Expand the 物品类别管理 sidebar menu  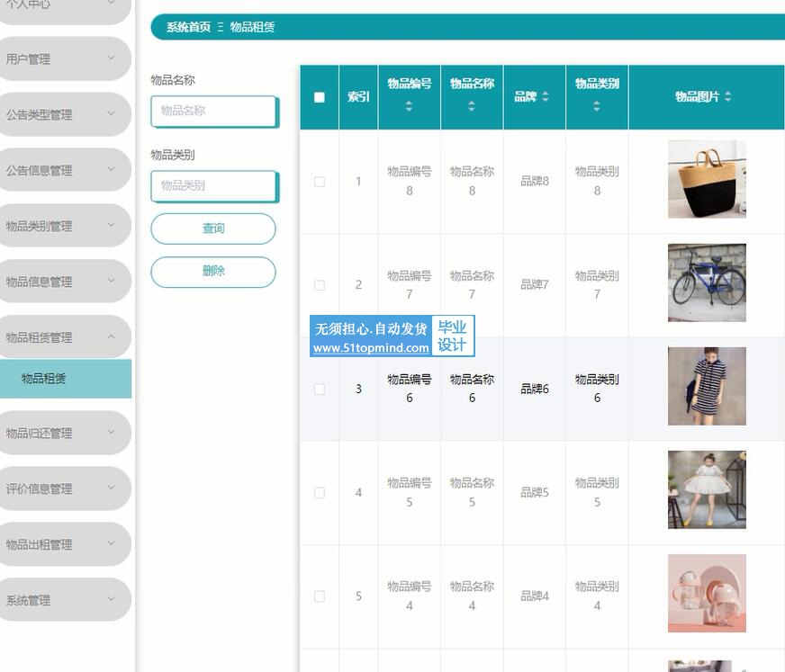(x=64, y=226)
